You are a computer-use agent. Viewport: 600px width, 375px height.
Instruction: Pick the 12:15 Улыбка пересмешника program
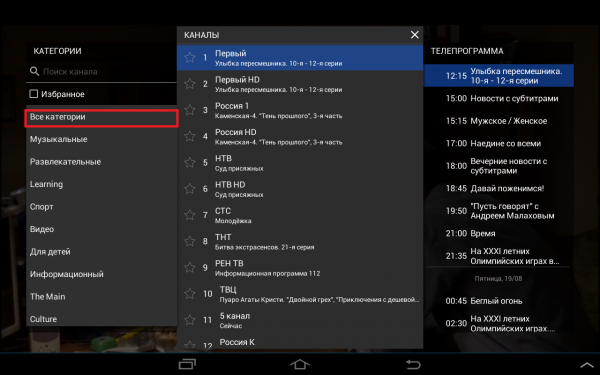(499, 76)
